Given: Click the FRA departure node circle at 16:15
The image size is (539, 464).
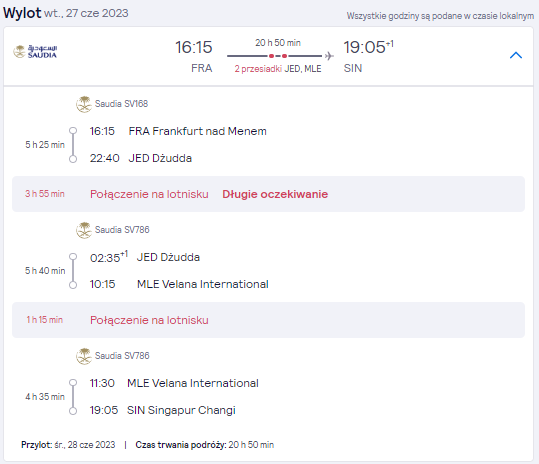Looking at the screenshot, I should (73, 131).
